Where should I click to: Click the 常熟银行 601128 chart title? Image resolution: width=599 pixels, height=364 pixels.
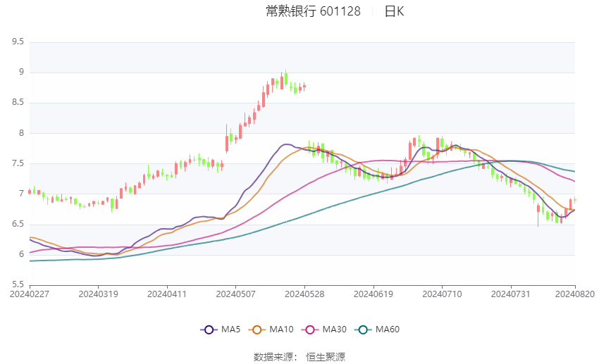314,11
